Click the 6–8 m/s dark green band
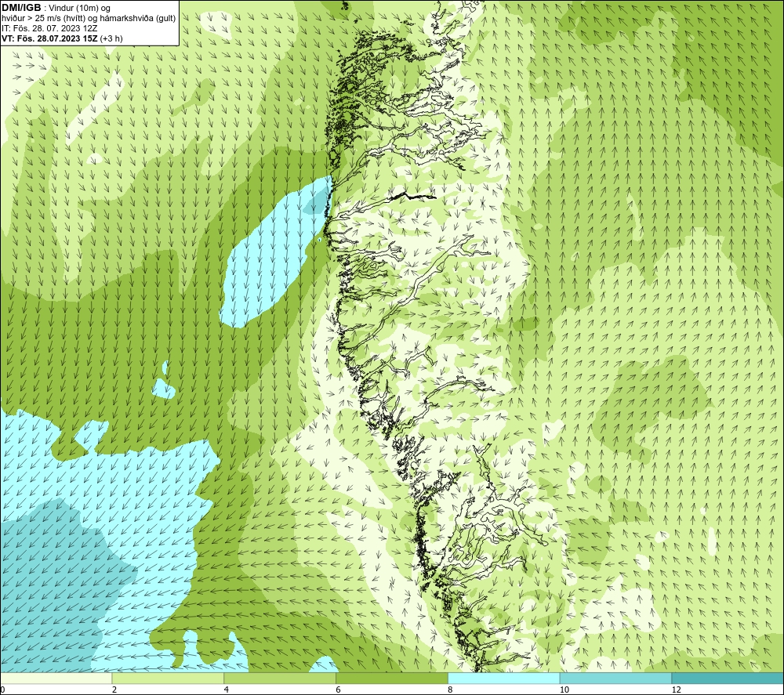Viewport: 784px width, 695px height. [392, 679]
